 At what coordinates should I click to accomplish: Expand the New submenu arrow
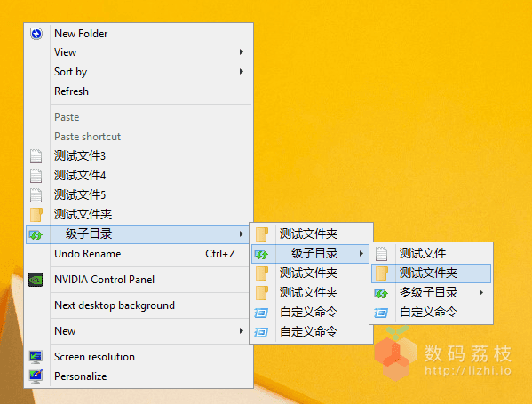point(242,330)
